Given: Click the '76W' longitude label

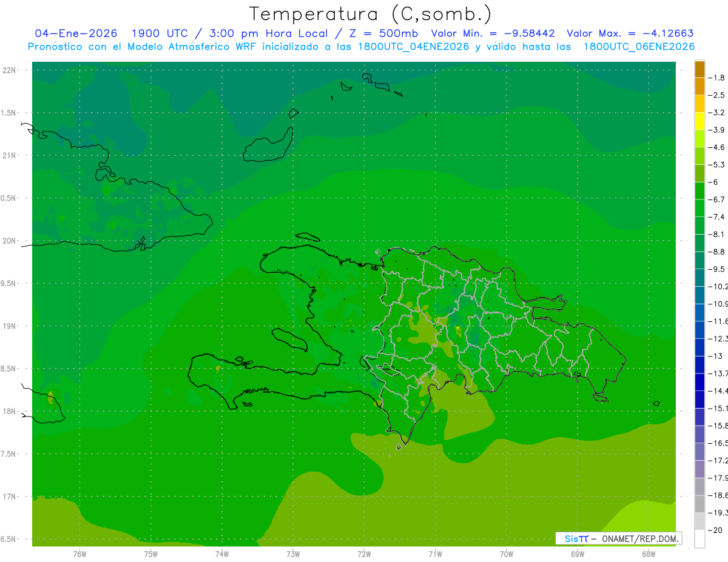Looking at the screenshot, I should click(x=79, y=554).
